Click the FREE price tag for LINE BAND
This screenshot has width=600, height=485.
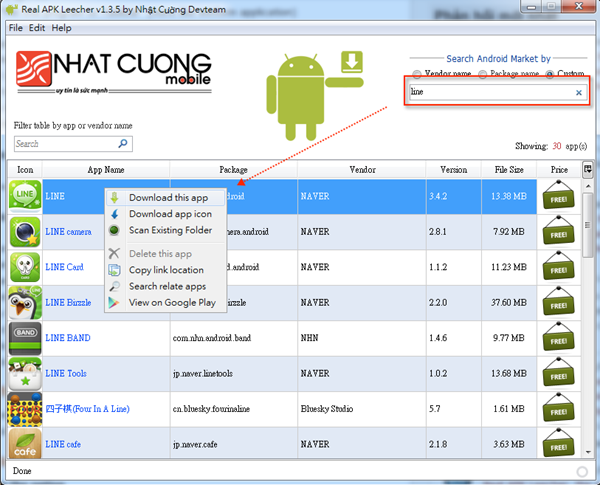pyautogui.click(x=558, y=338)
